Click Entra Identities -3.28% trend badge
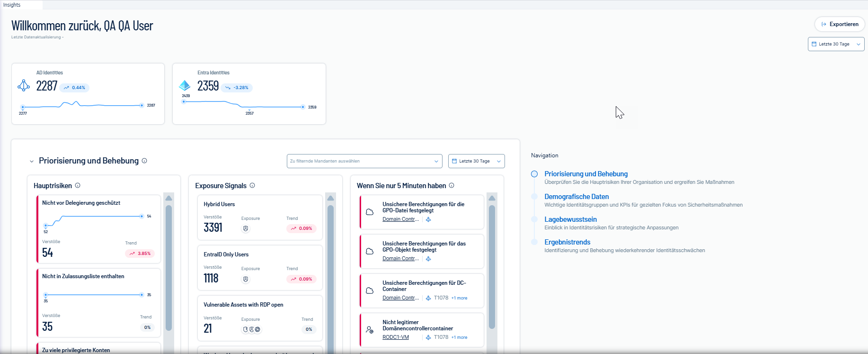This screenshot has height=354, width=868. 237,88
